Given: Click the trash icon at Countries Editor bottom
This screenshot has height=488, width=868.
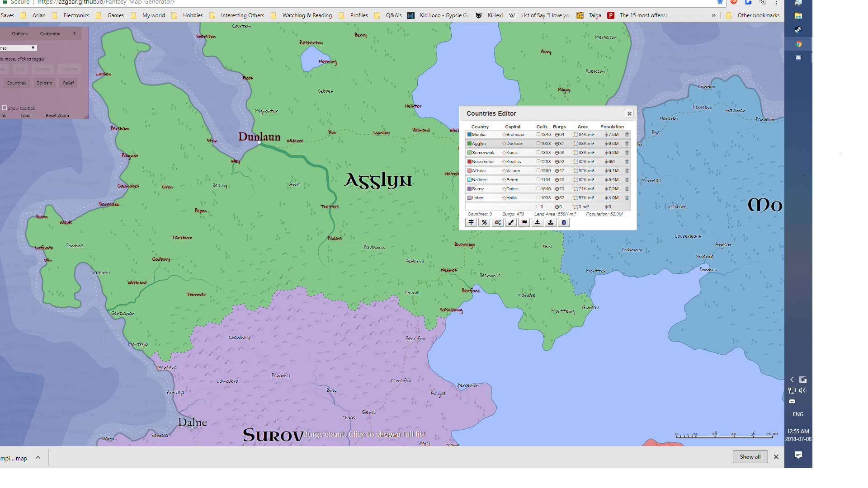Looking at the screenshot, I should 563,222.
